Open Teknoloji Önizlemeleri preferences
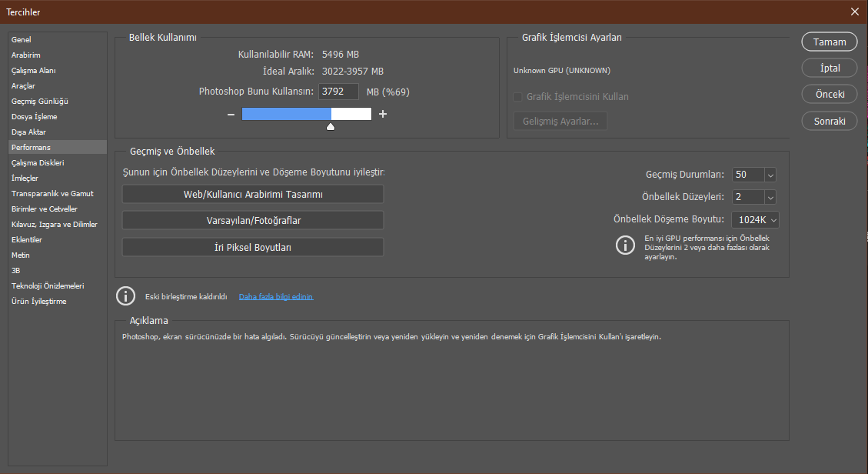Screen dimensions: 868x474 tap(58, 285)
